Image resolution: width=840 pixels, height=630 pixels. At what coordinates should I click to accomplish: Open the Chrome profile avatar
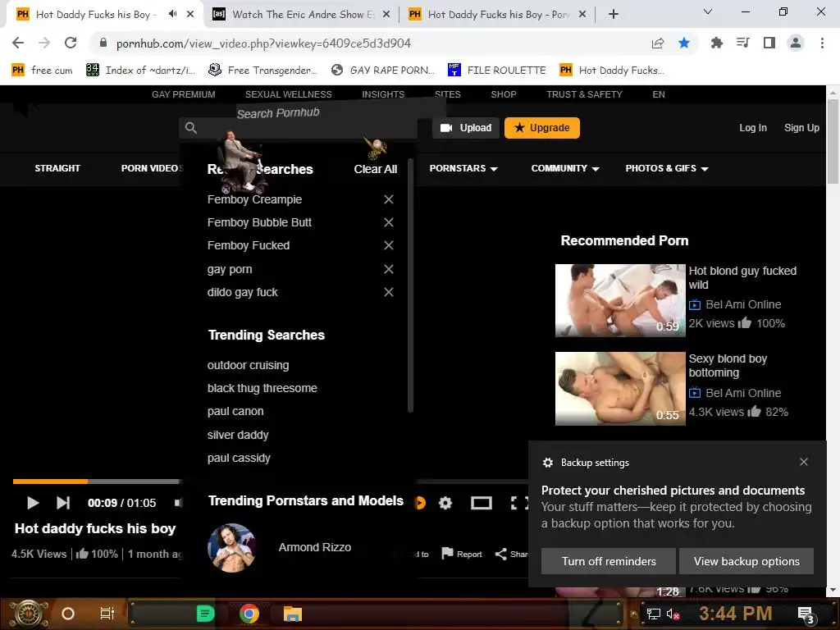tap(796, 43)
